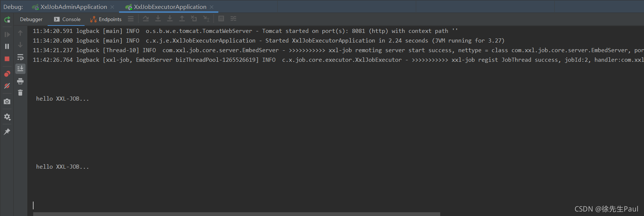This screenshot has height=216, width=644.
Task: Open the Evaluate Expression calculator icon
Action: [221, 18]
